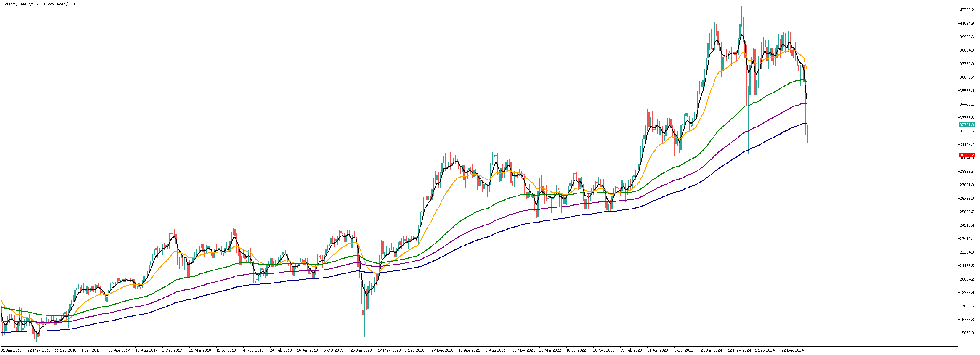Click the 16 Jun 2019 date label
Image resolution: width=980 pixels, height=355 pixels.
point(308,350)
